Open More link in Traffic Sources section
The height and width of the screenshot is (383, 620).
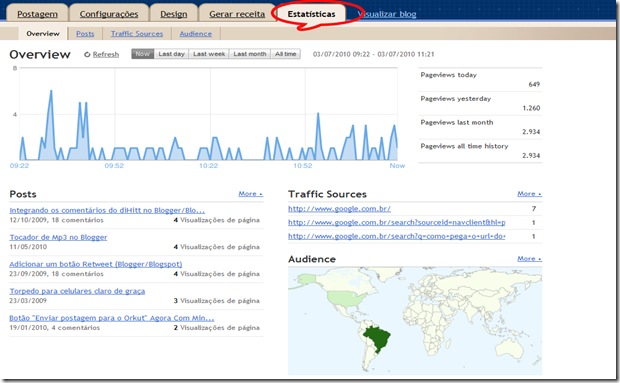click(x=529, y=194)
